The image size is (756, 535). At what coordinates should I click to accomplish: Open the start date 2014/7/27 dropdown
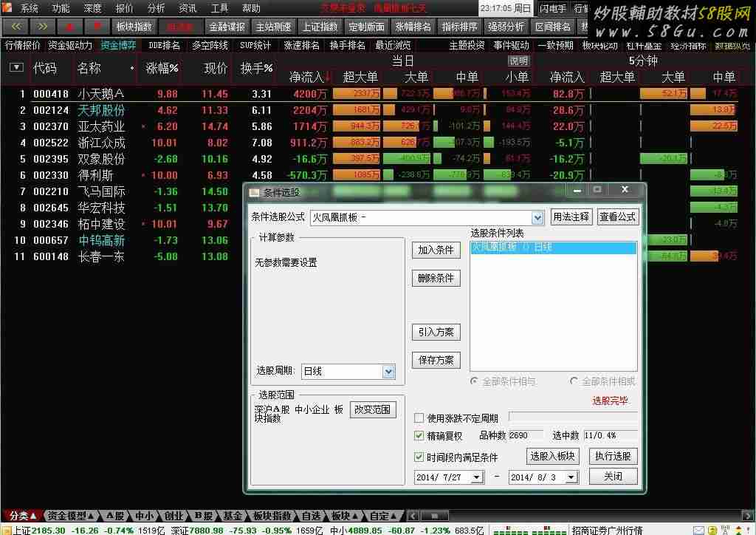(x=476, y=477)
